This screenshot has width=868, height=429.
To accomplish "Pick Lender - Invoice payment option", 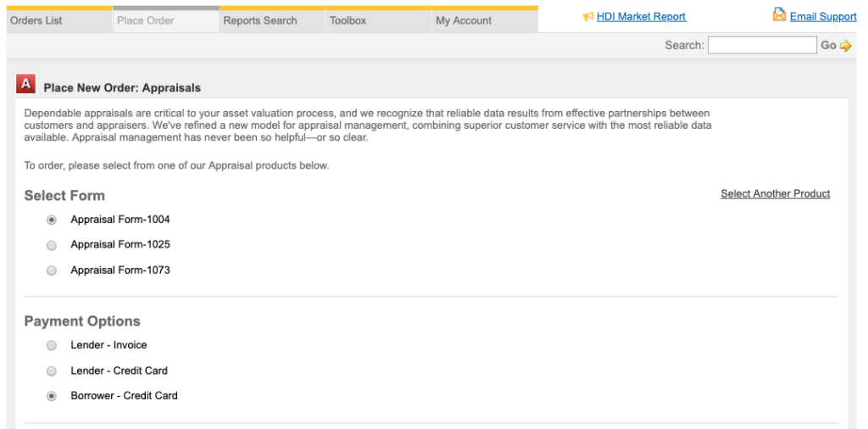I will tap(52, 345).
